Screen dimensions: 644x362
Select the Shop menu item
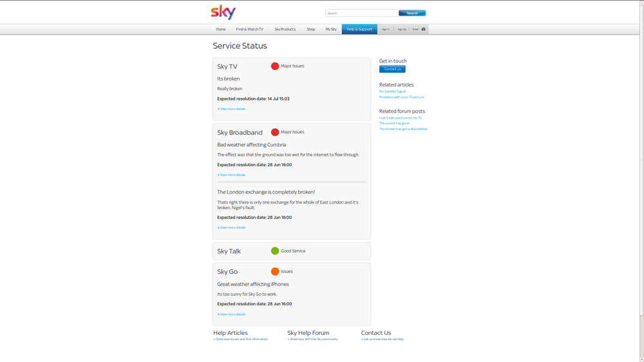pyautogui.click(x=311, y=29)
